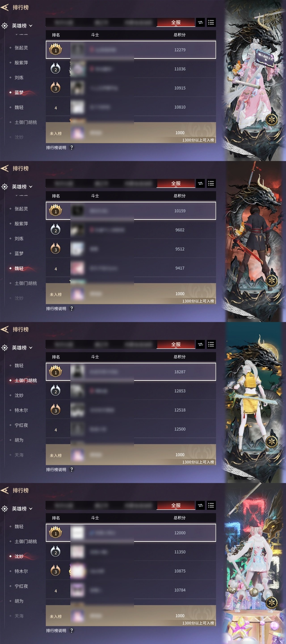Click the swap arrows icon in the 魏轻-highlighted panel
The width and height of the screenshot is (286, 644).
pyautogui.click(x=200, y=184)
